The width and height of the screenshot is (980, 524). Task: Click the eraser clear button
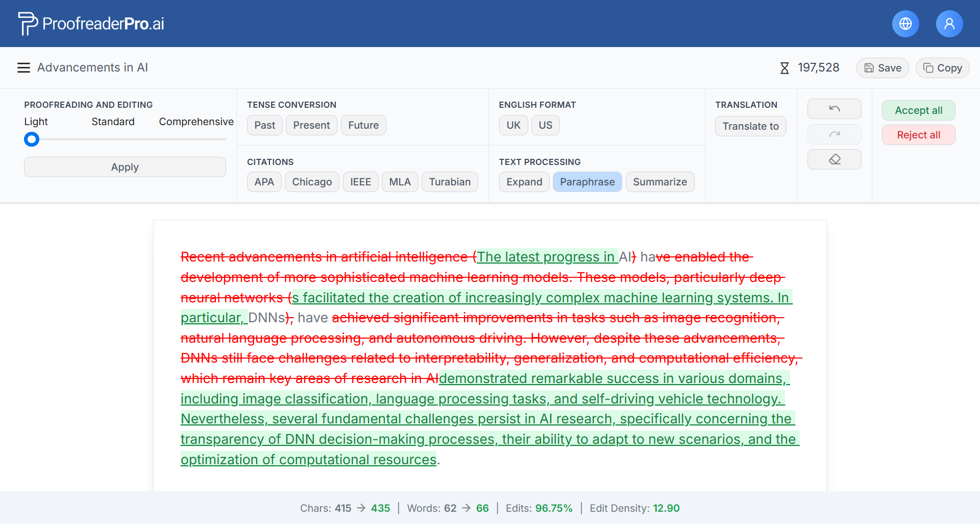pyautogui.click(x=834, y=159)
